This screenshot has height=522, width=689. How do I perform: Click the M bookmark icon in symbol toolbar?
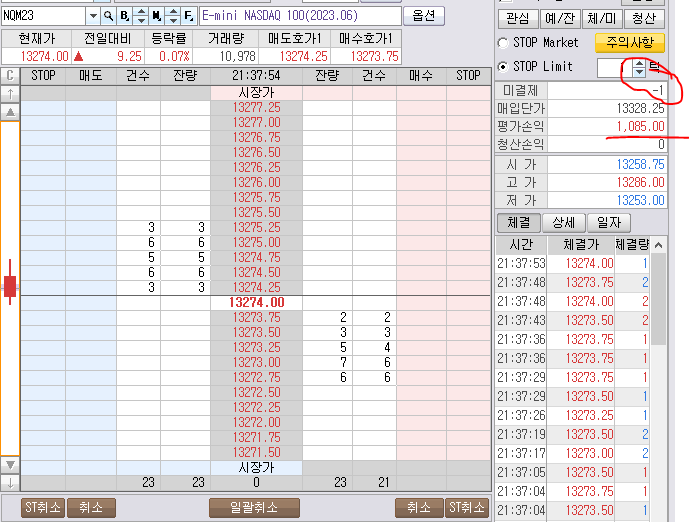(157, 16)
